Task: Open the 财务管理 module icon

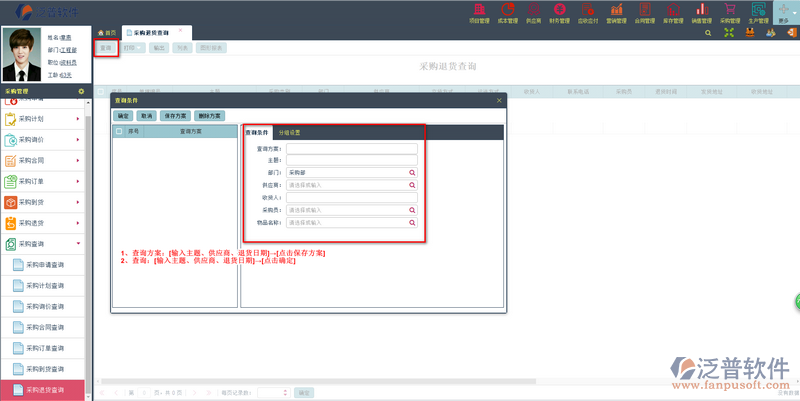Action: pyautogui.click(x=560, y=13)
